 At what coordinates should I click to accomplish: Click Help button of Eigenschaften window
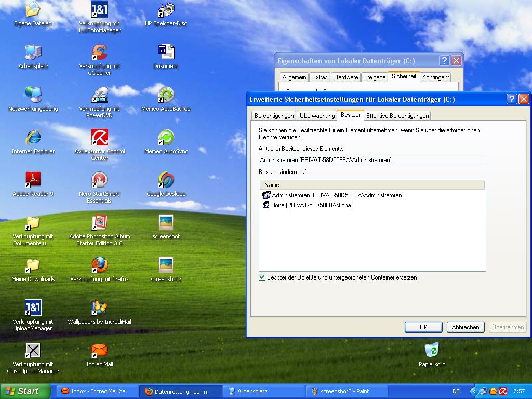444,61
